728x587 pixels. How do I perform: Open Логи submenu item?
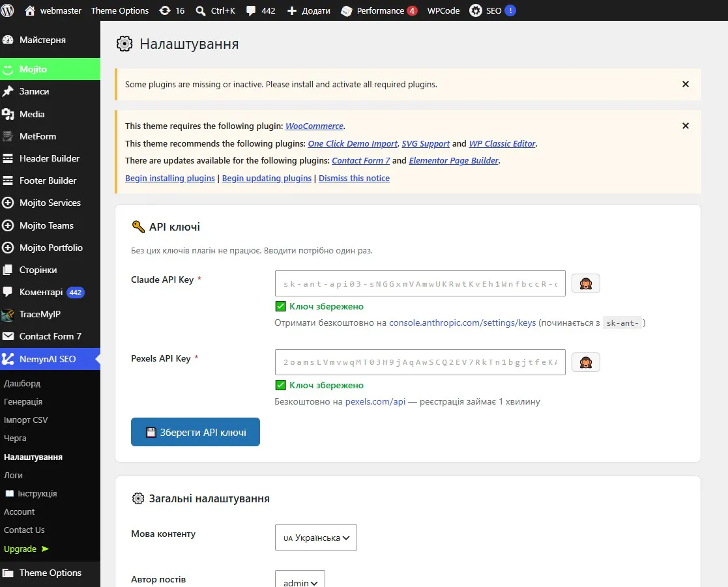click(13, 475)
